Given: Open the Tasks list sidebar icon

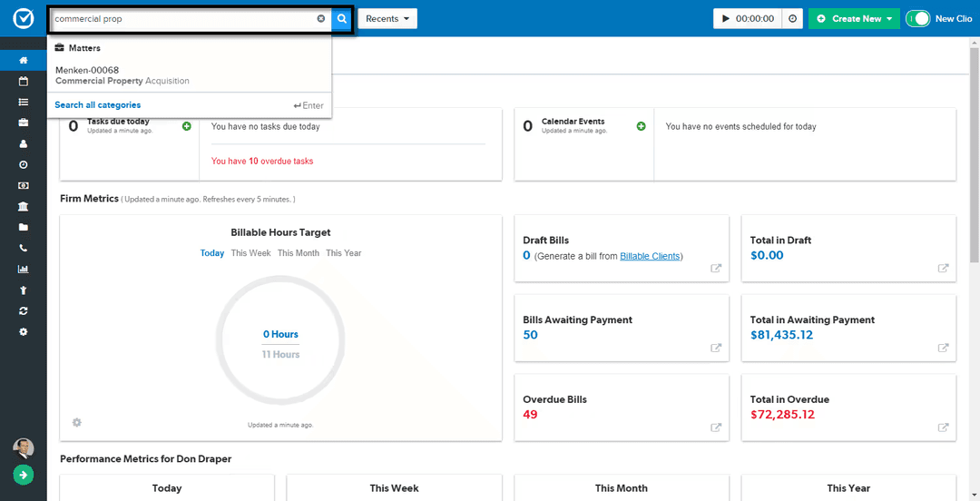Looking at the screenshot, I should point(23,102).
